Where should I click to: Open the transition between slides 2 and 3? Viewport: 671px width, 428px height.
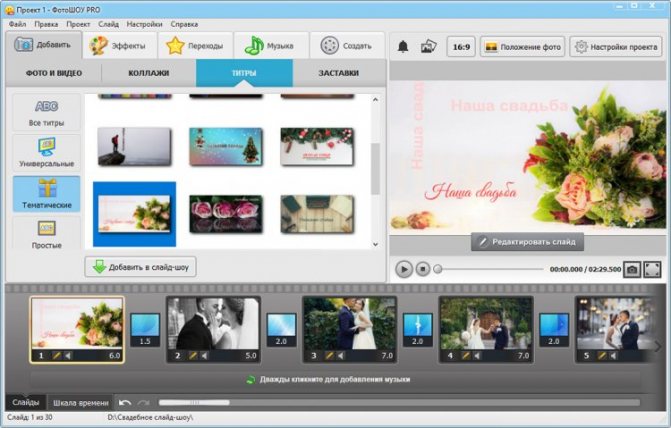pos(281,330)
